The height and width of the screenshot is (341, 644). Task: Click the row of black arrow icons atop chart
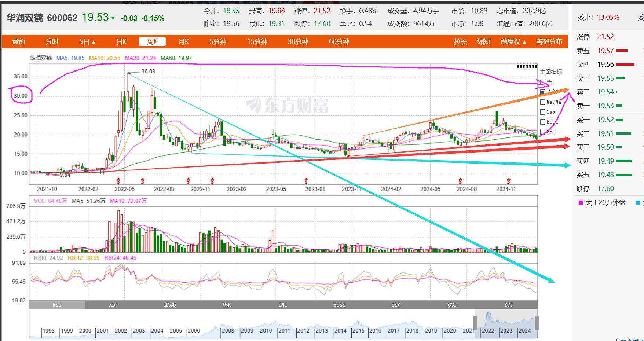click(527, 66)
